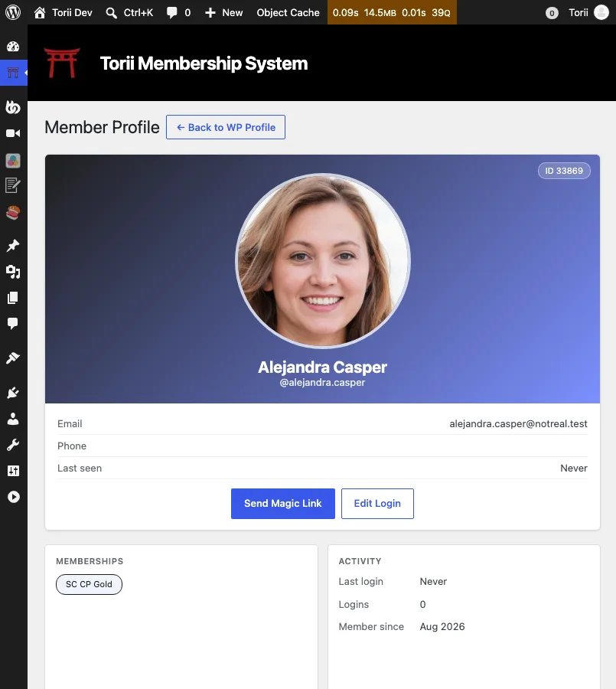
Task: Click the Email row label
Action: pyautogui.click(x=70, y=423)
